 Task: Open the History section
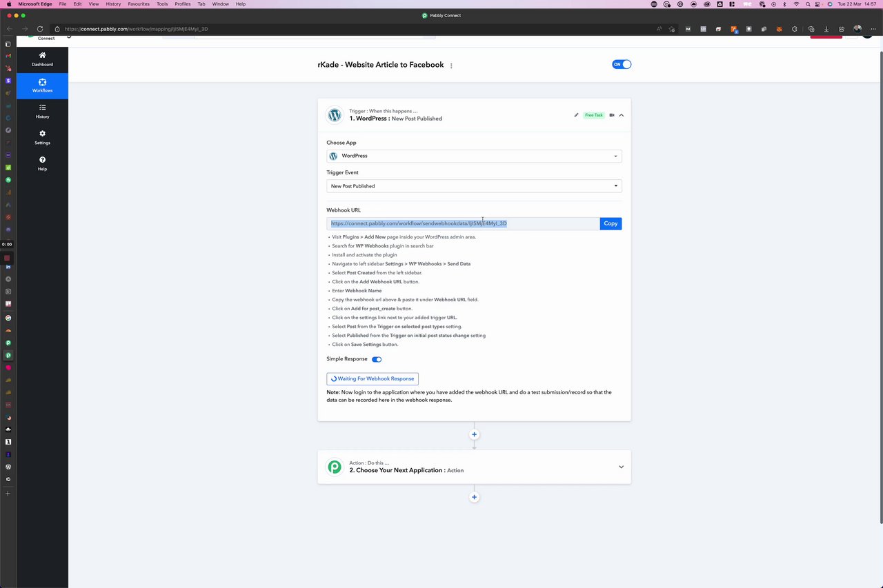[x=42, y=112]
